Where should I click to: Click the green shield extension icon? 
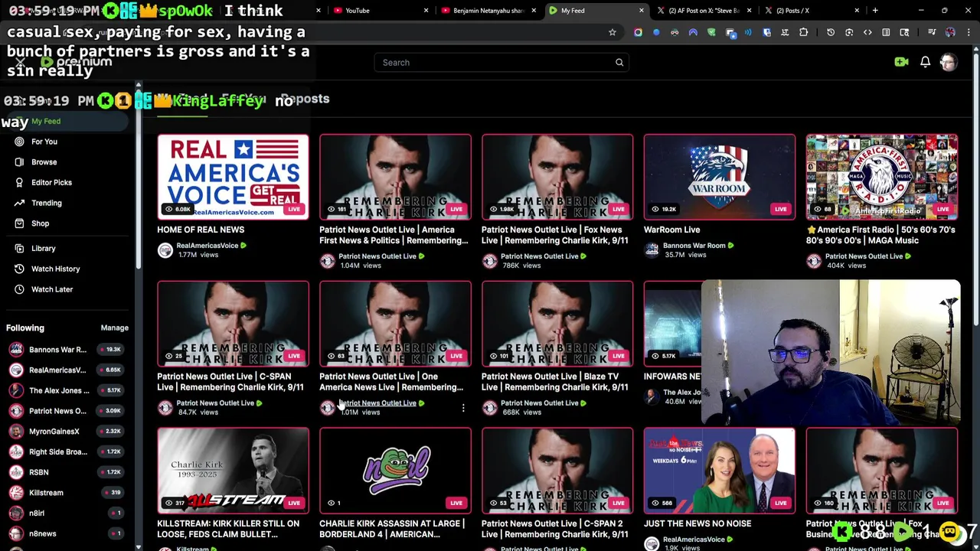click(x=711, y=32)
